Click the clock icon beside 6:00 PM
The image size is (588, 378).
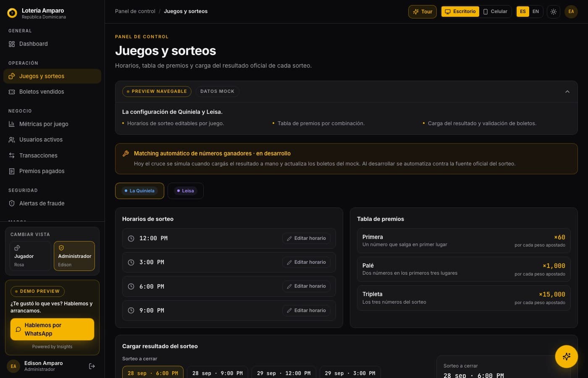(131, 286)
